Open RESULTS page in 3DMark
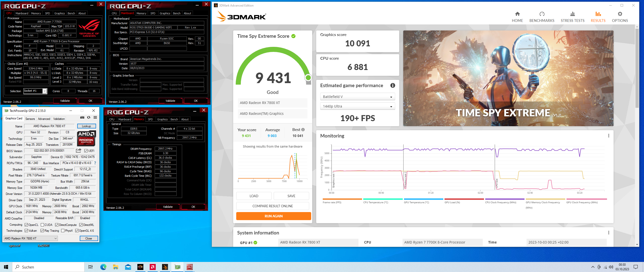The width and height of the screenshot is (644, 272). point(598,17)
